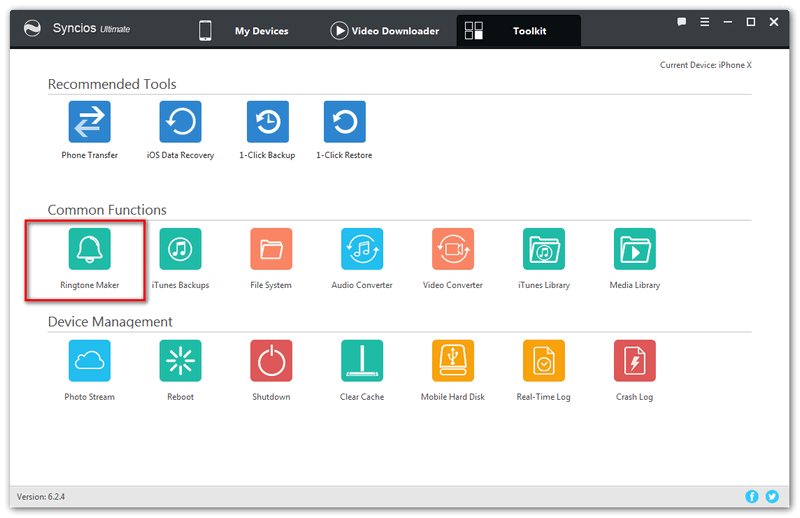Viewport: 800px width, 518px height.
Task: Open the File System browser
Action: (271, 249)
